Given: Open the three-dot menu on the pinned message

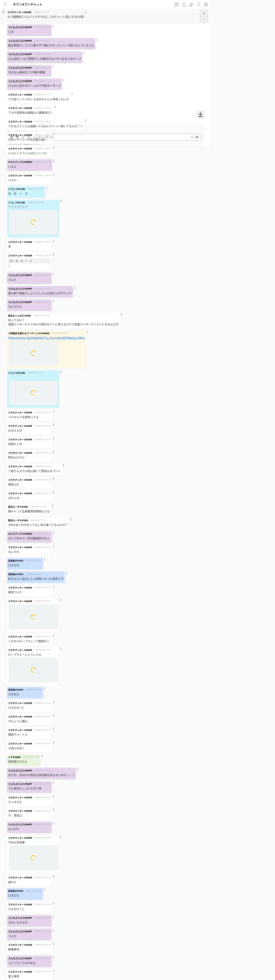Looking at the screenshot, I should tap(86, 12).
